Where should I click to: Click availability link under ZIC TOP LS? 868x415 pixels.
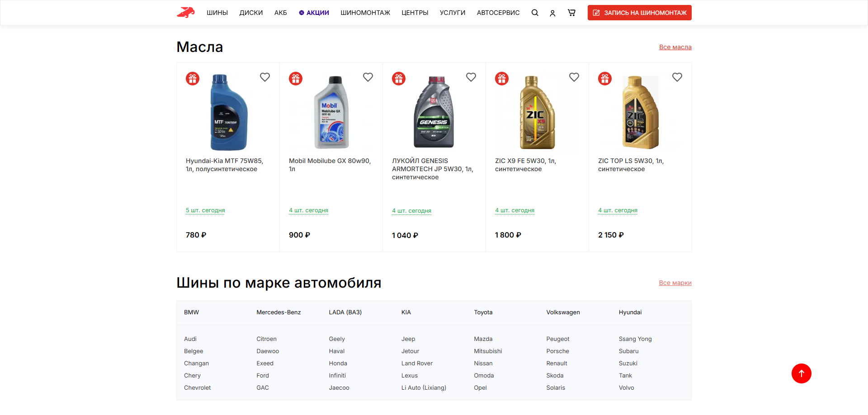pyautogui.click(x=618, y=210)
